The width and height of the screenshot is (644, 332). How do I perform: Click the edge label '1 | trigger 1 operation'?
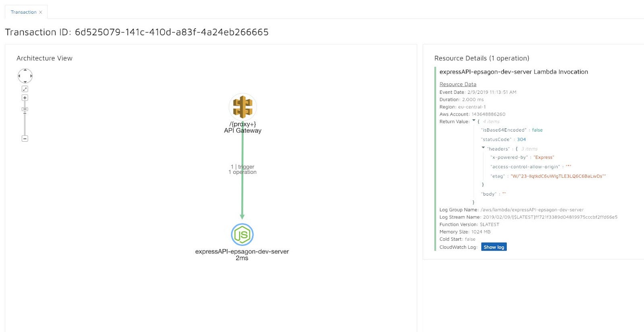tap(242, 169)
